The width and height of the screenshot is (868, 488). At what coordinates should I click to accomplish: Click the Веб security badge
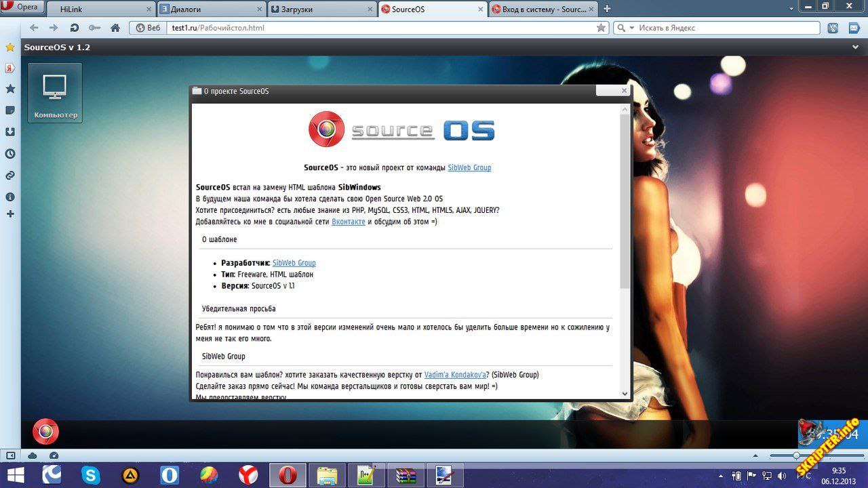148,28
